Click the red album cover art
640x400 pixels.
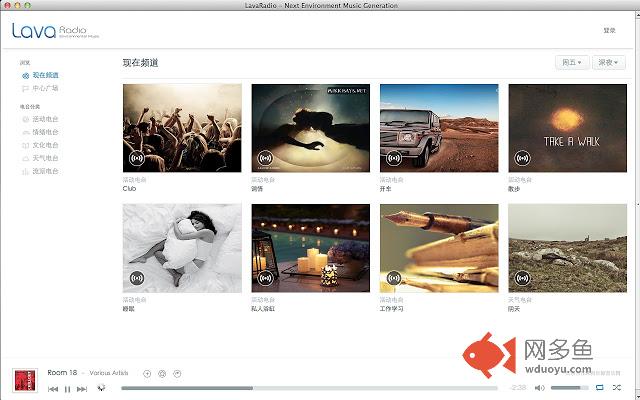click(x=25, y=380)
